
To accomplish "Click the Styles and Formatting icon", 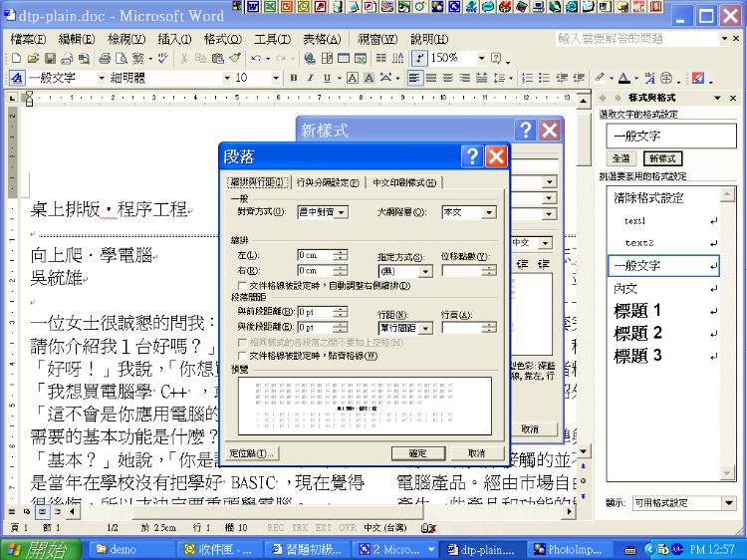I will click(17, 78).
